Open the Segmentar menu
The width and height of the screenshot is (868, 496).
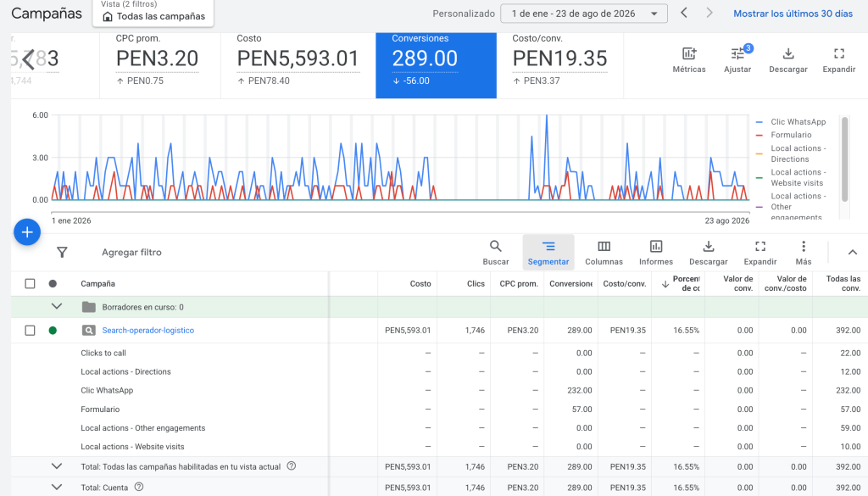(548, 253)
